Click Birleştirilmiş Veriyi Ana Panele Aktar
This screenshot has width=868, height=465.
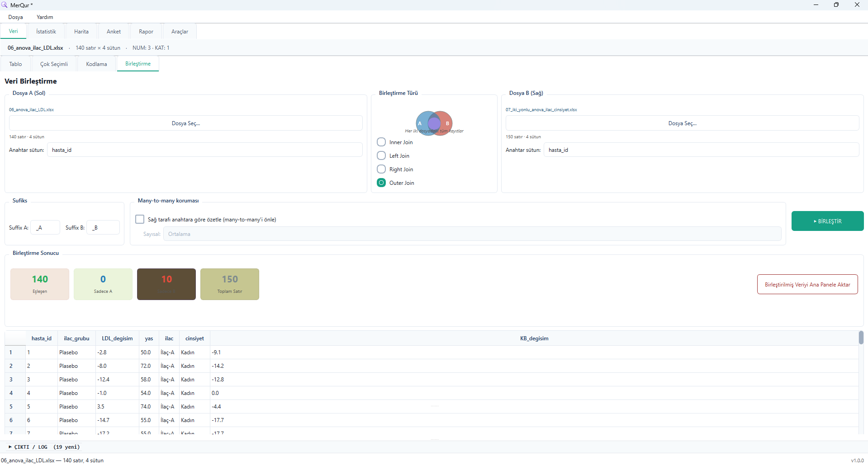click(x=807, y=284)
